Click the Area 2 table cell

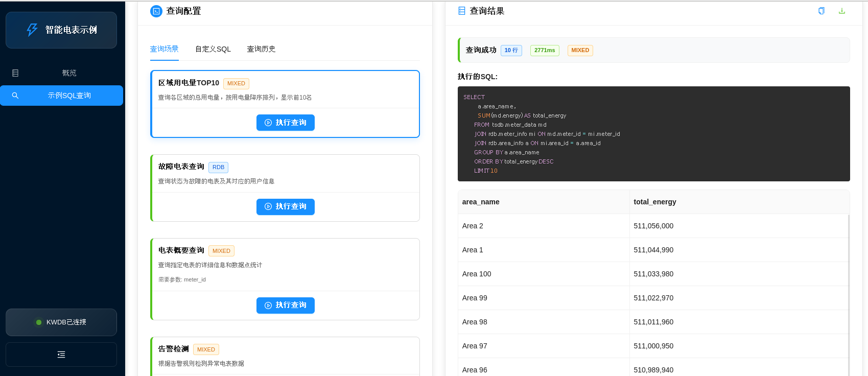point(544,226)
